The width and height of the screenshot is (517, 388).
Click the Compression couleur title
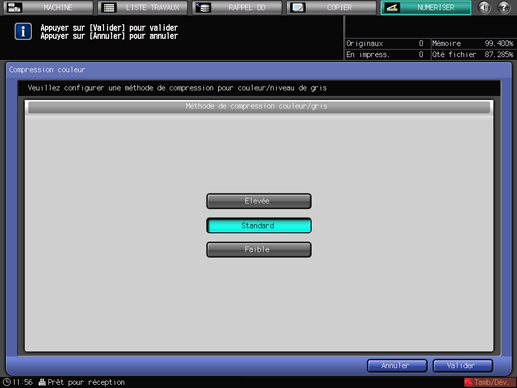(x=47, y=70)
